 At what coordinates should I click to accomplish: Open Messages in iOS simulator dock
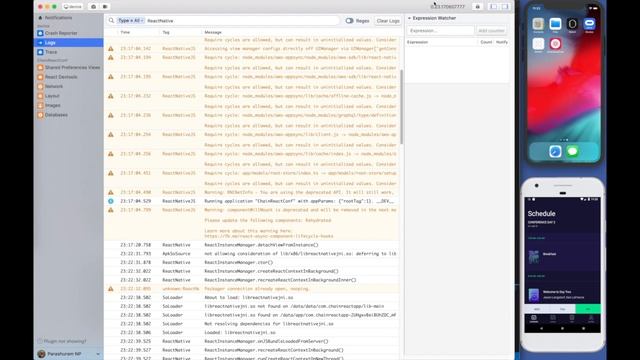point(572,152)
